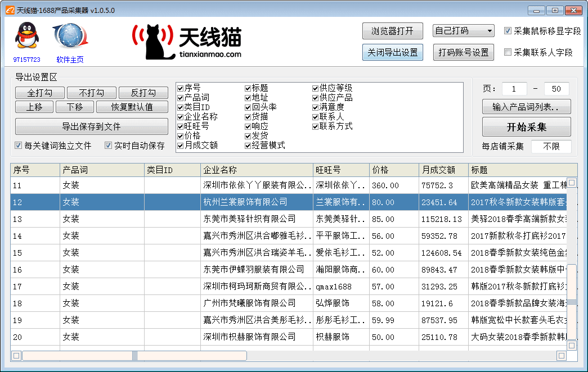Select row 深圳市枳赫服饰有限公司
Image resolution: width=588 pixels, height=372 pixels.
click(x=289, y=337)
